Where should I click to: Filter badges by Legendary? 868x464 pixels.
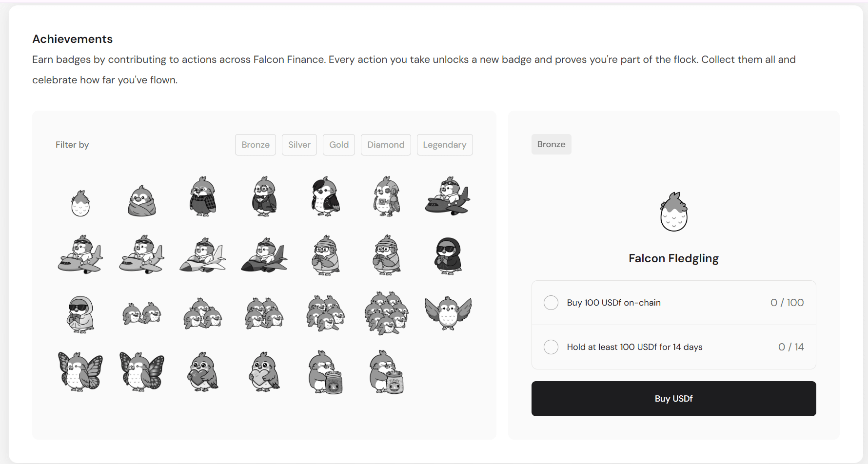445,145
